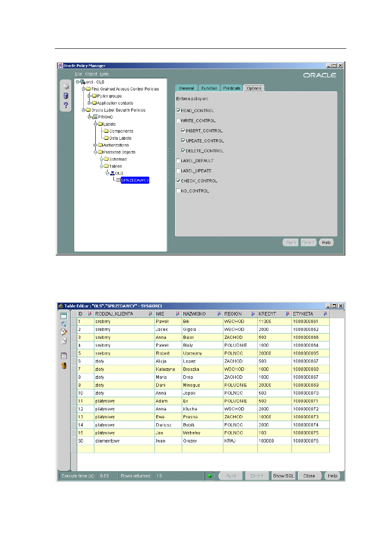Select the Data Labels tree item
The width and height of the screenshot is (392, 555).
[120, 138]
